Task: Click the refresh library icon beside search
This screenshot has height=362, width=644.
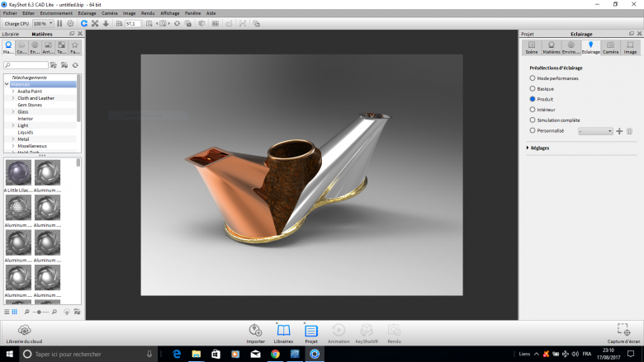Action: pyautogui.click(x=75, y=64)
